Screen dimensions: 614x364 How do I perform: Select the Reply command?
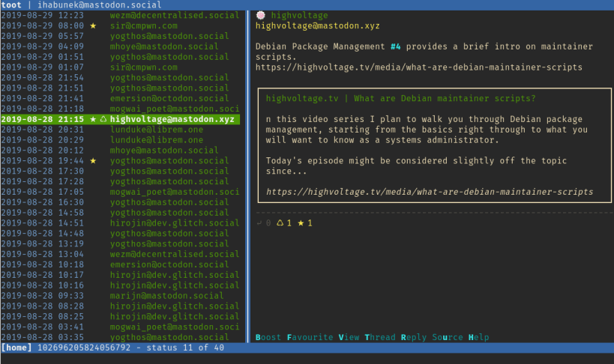click(x=414, y=337)
